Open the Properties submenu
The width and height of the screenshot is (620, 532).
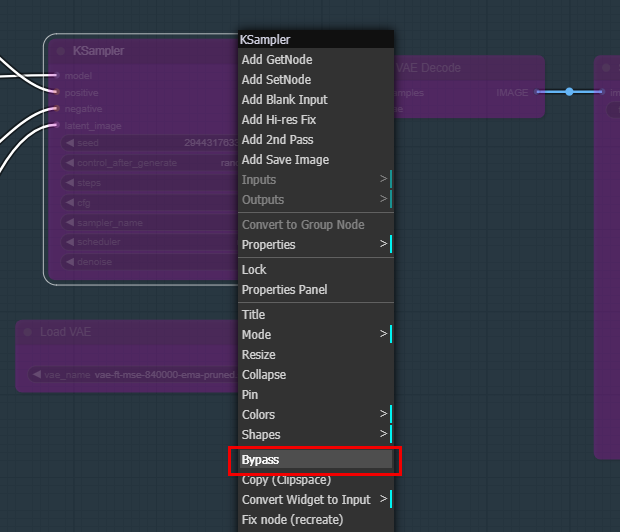[316, 245]
